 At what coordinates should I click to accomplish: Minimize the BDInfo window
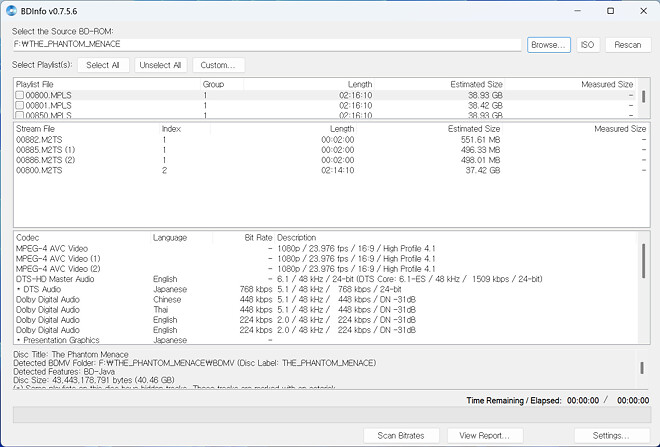(x=566, y=10)
